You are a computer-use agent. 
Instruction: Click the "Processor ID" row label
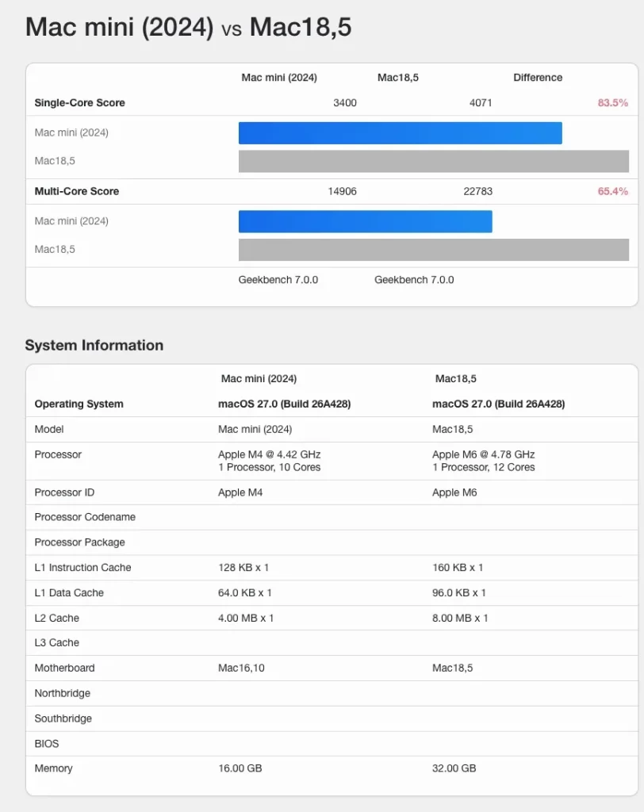point(64,492)
